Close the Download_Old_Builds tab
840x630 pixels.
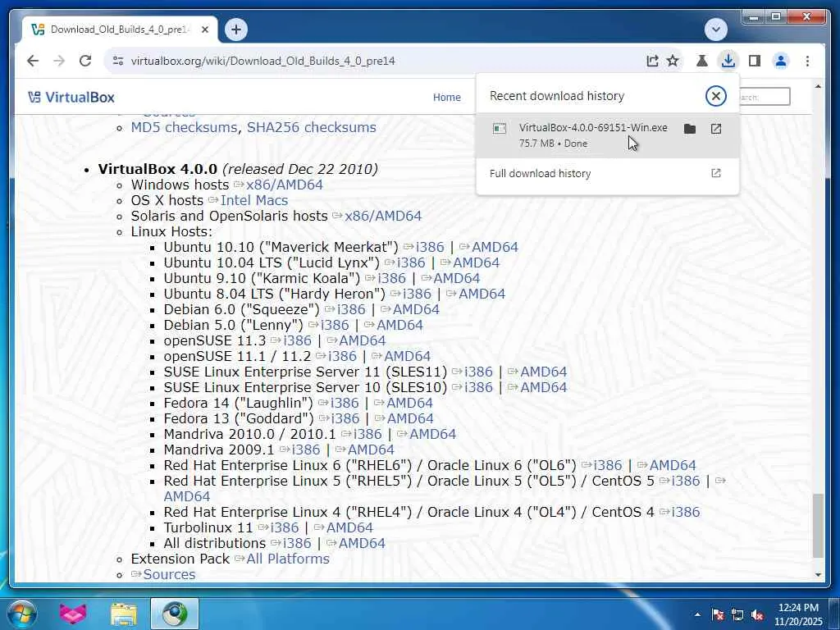coord(204,30)
